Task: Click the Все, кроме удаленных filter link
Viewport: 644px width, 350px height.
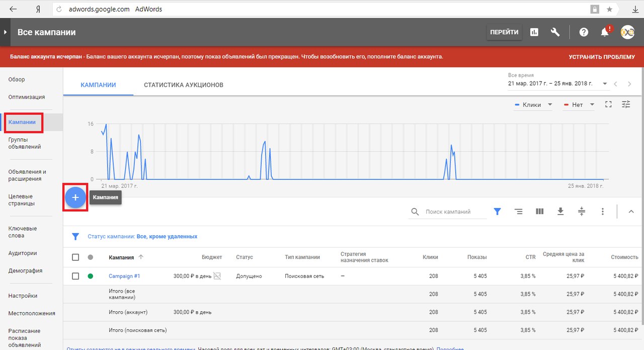Action: pos(168,236)
